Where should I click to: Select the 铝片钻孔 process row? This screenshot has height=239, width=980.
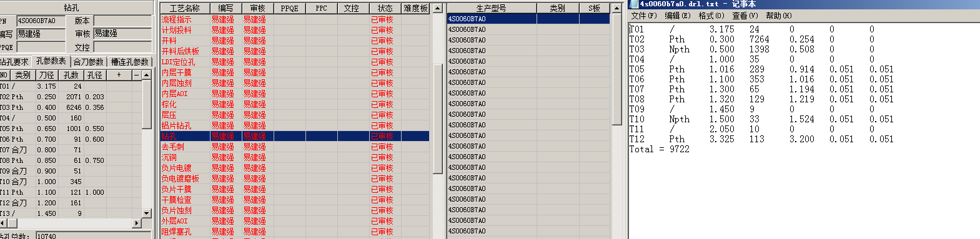pos(295,125)
